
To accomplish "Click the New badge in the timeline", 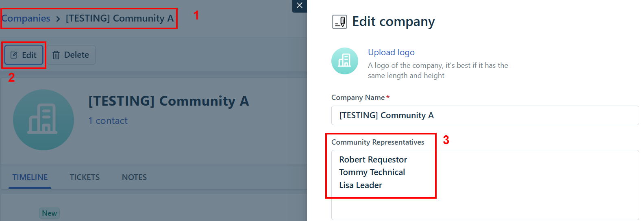I will (x=49, y=213).
